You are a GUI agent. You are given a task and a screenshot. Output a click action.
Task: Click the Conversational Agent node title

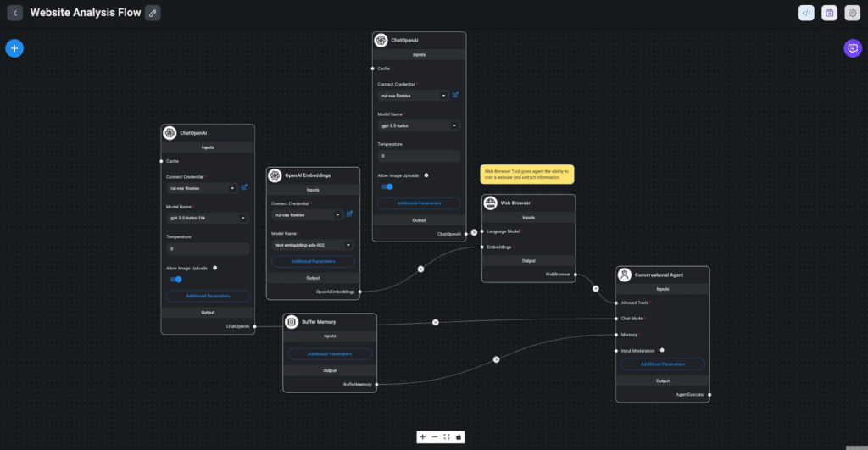tap(659, 275)
